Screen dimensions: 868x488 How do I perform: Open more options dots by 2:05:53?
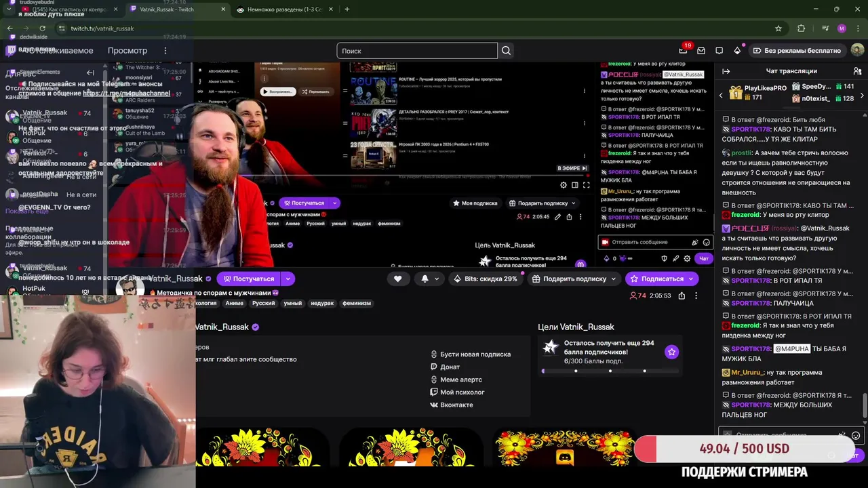696,296
